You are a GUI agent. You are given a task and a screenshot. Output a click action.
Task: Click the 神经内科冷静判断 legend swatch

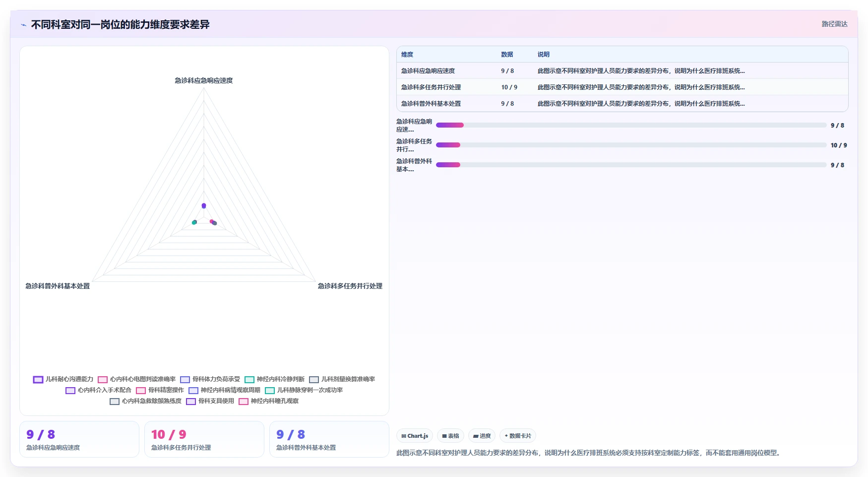click(x=249, y=380)
